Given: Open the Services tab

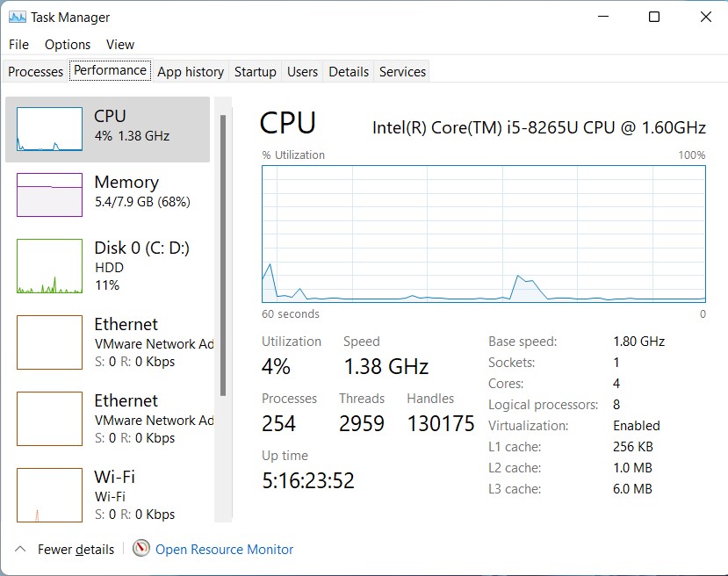Looking at the screenshot, I should 401,71.
